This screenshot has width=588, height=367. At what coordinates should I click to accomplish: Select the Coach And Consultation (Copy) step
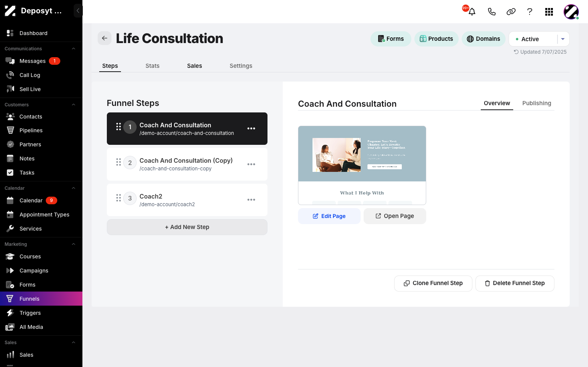tap(187, 164)
